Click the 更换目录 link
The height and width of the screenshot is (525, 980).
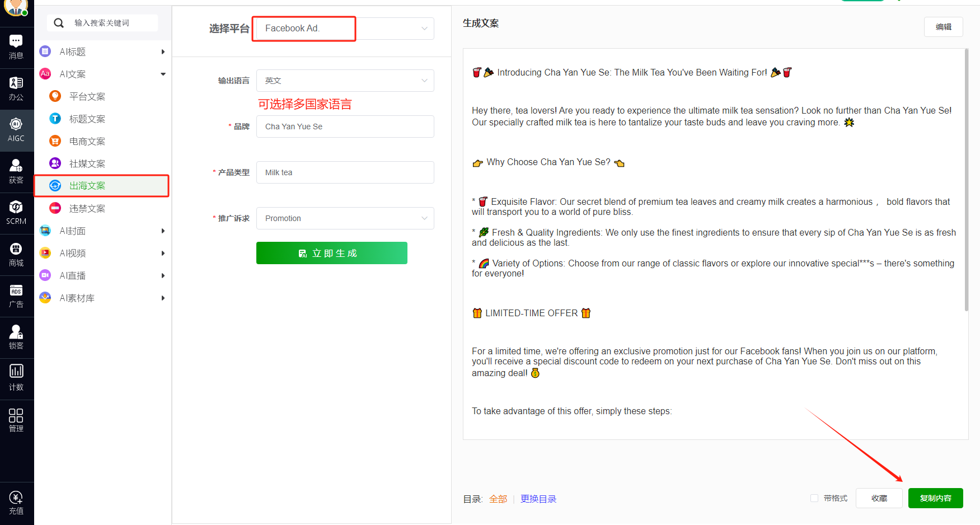click(x=538, y=499)
